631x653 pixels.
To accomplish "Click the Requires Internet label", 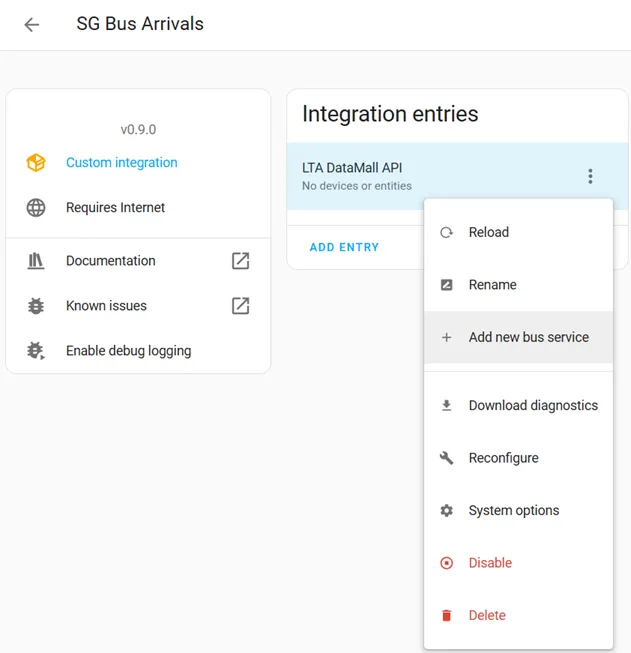I will 115,207.
